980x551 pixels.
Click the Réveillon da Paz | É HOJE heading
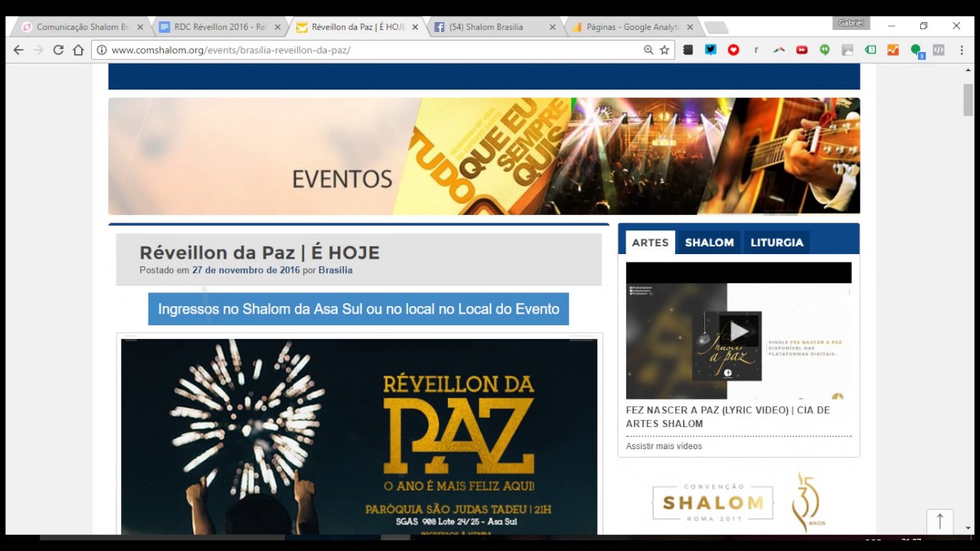click(x=260, y=253)
